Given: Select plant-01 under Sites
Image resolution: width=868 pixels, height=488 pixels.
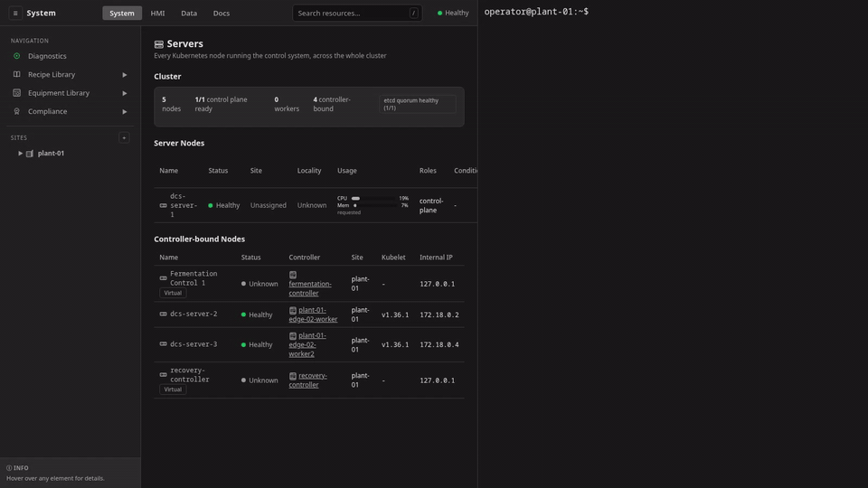Looking at the screenshot, I should pos(51,154).
